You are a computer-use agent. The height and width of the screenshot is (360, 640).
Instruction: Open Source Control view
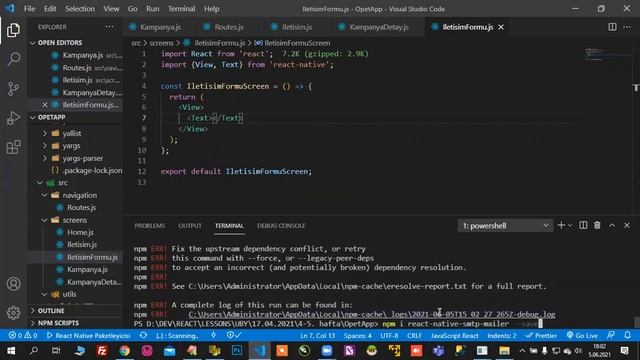(13, 89)
